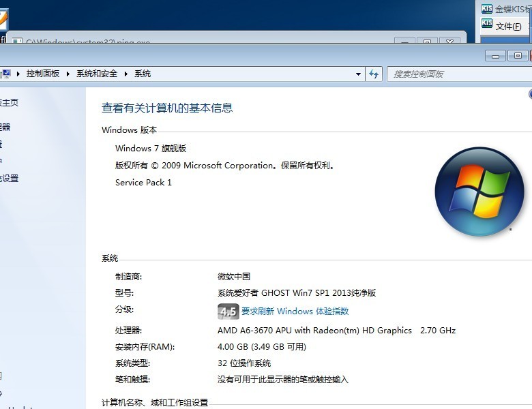Expand arrow between 系统和安全 and 系统

click(x=126, y=74)
